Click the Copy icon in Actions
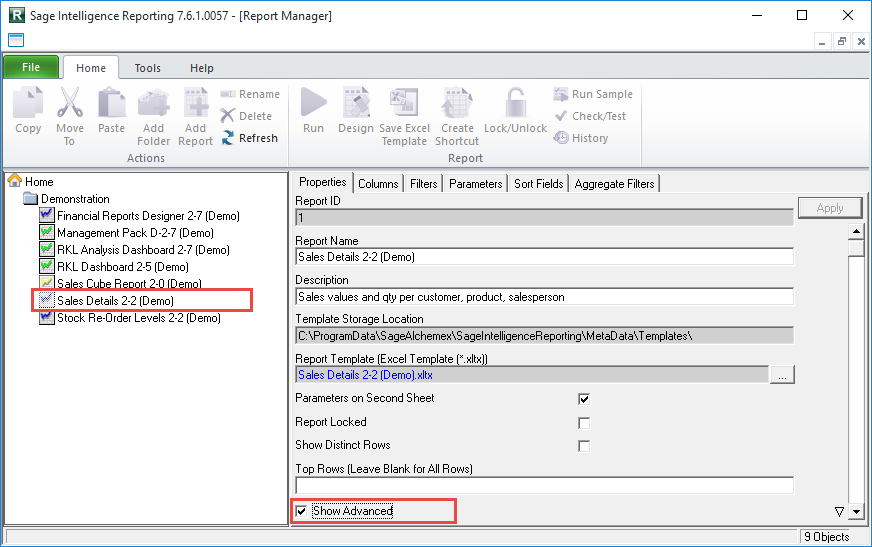This screenshot has width=872, height=547. click(x=28, y=105)
